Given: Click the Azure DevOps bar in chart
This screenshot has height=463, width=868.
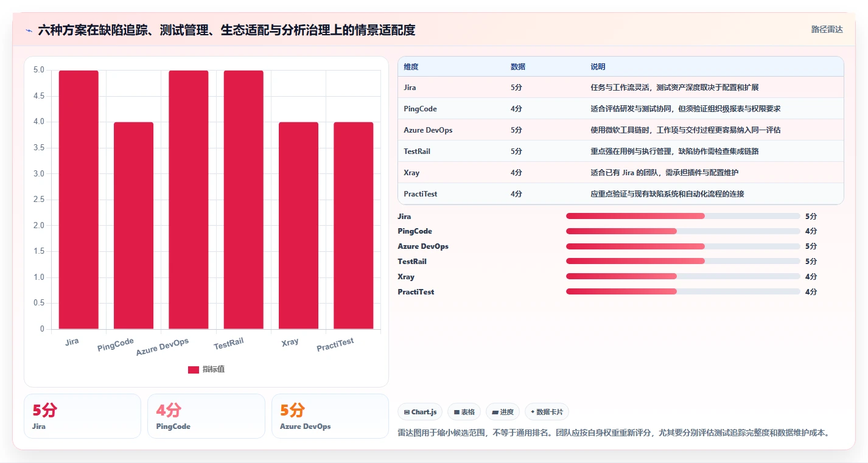Looking at the screenshot, I should tap(189, 200).
